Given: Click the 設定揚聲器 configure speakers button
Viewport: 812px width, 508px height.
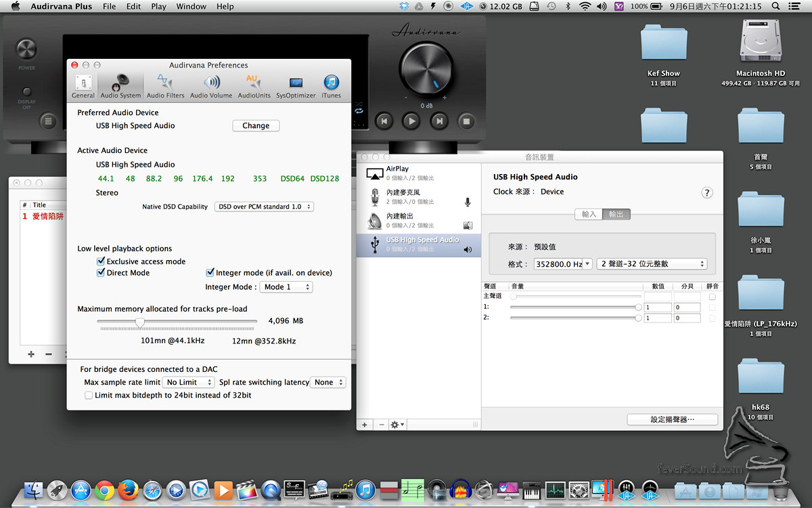Looking at the screenshot, I should (x=673, y=420).
